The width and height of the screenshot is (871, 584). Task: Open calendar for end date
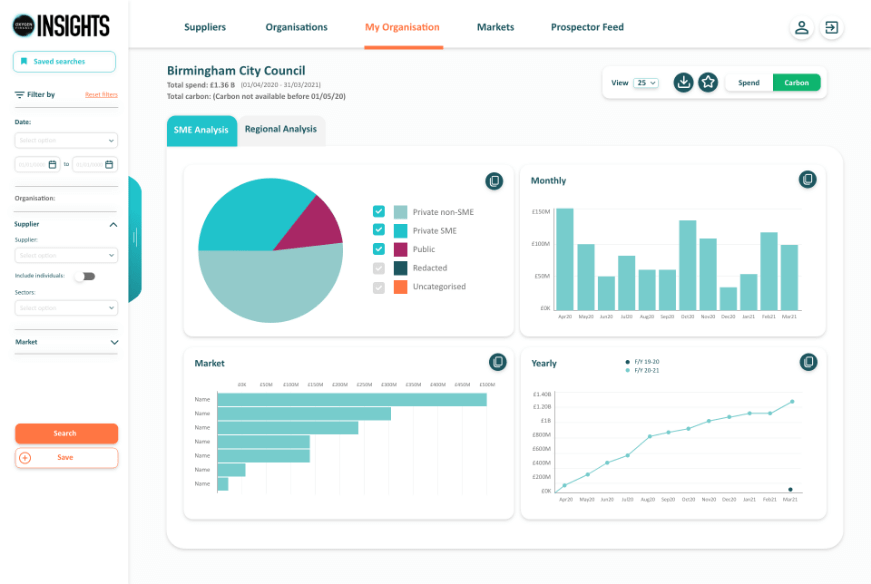click(109, 164)
